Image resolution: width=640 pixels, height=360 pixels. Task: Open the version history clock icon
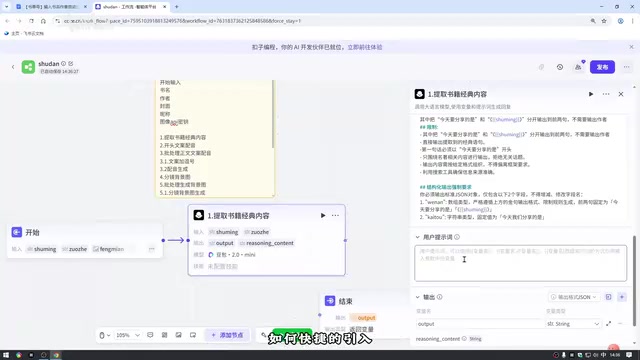560,67
